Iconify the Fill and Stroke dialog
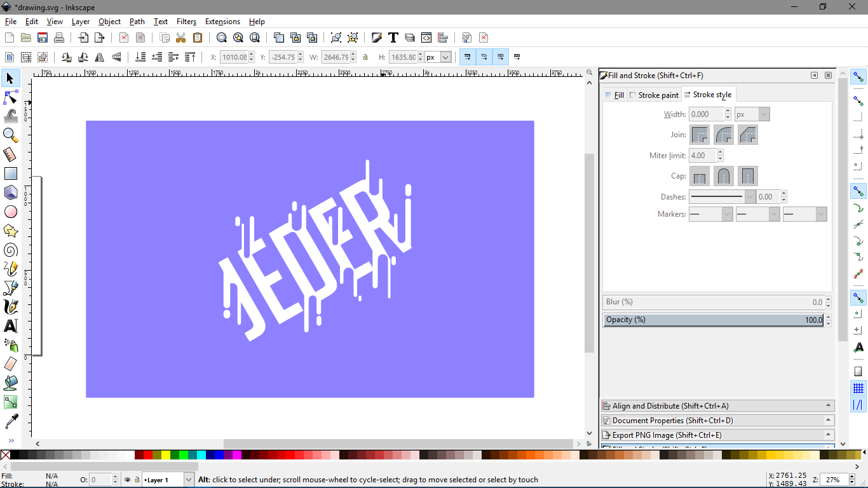 click(814, 75)
